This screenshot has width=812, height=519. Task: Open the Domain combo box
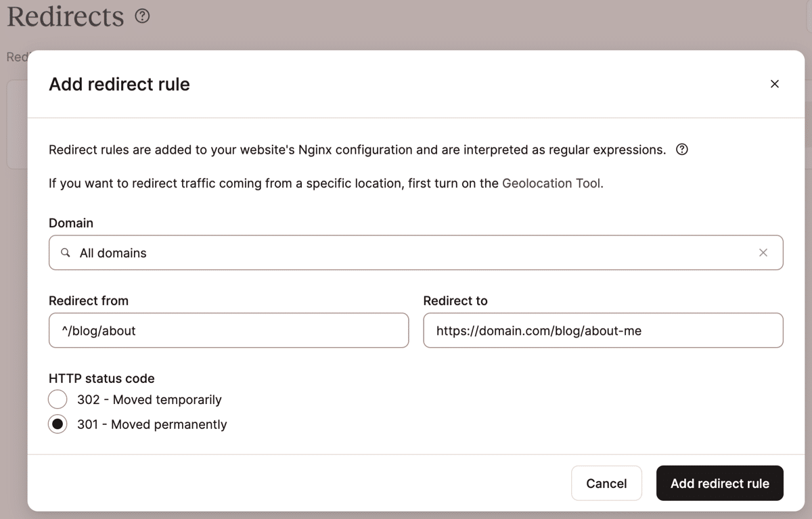[415, 252]
